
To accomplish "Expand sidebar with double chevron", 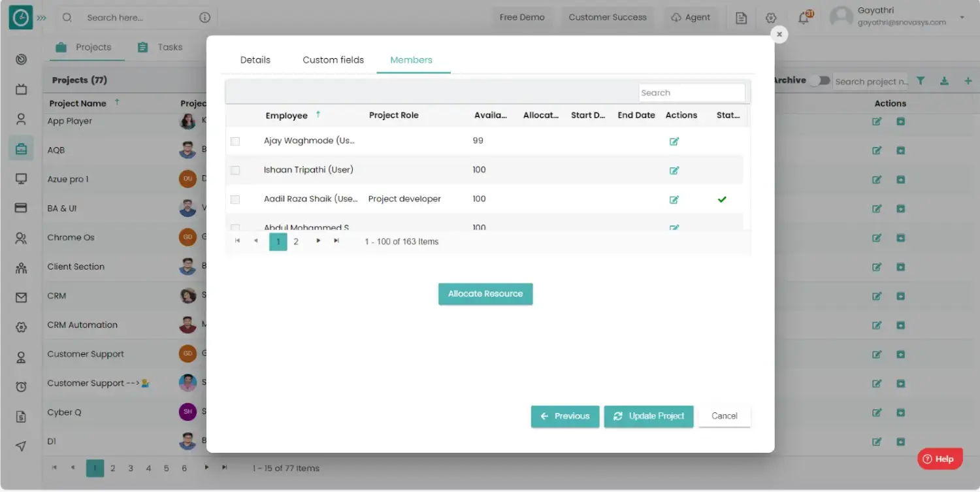I will tap(42, 18).
